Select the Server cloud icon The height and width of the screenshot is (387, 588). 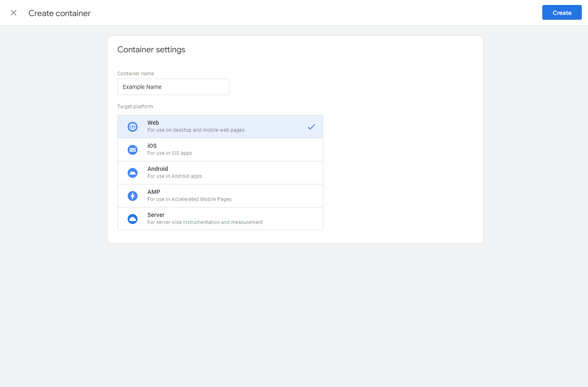coord(133,219)
